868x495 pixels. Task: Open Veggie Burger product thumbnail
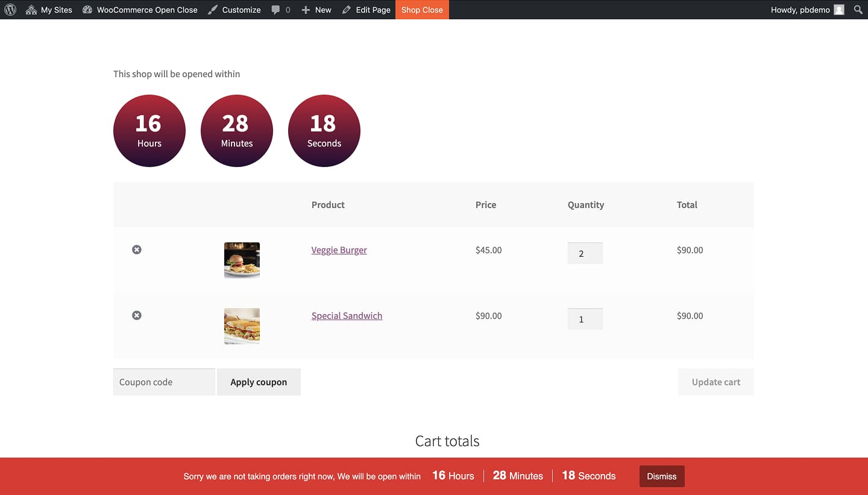pos(242,260)
